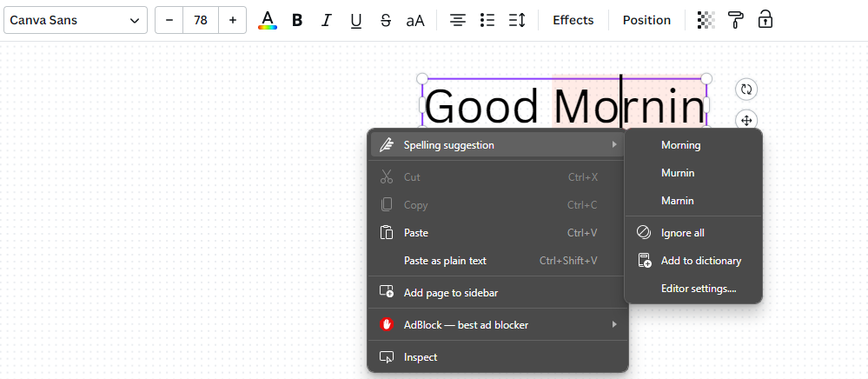Screen dimensions: 868x379
Task: Open line spacing options
Action: pyautogui.click(x=516, y=21)
